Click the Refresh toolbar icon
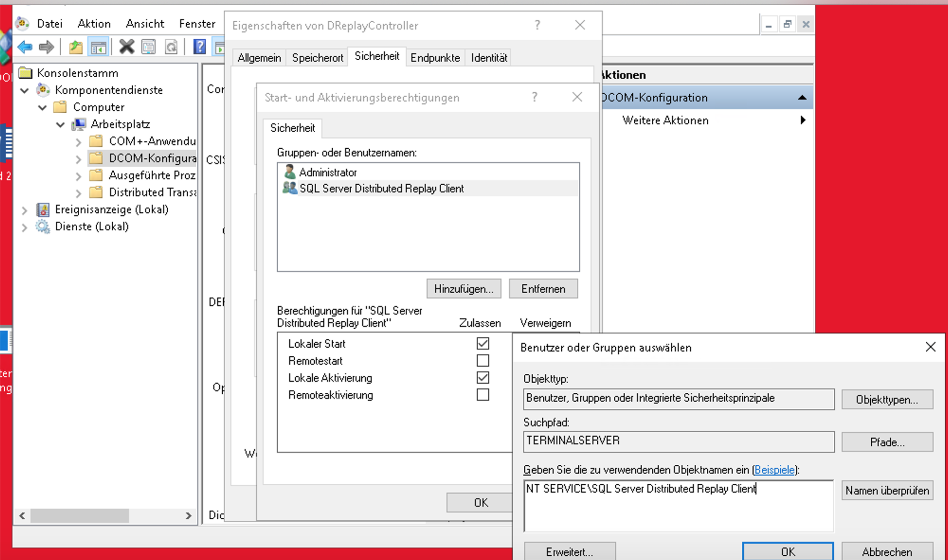Screen dimensions: 948x560 coord(171,47)
